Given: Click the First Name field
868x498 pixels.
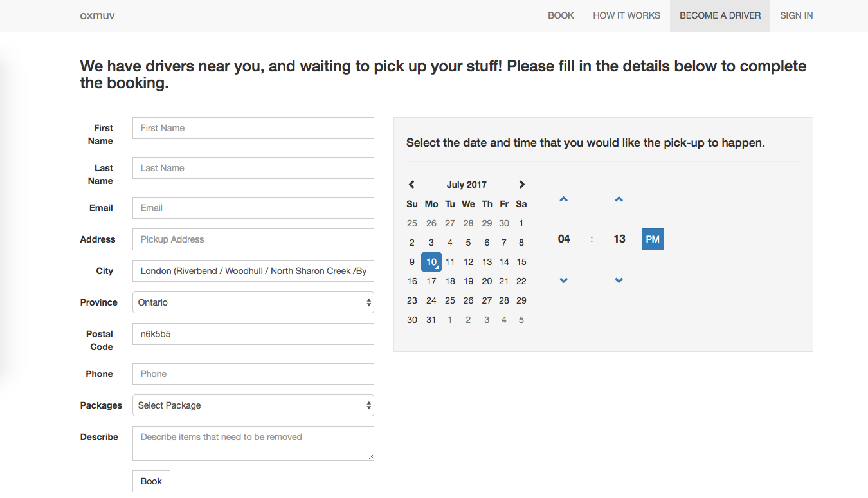Looking at the screenshot, I should pyautogui.click(x=253, y=128).
